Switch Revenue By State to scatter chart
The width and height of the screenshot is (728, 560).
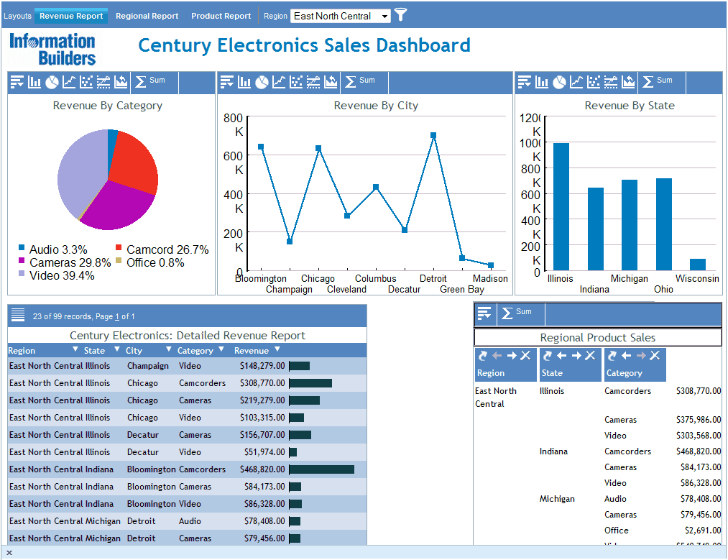594,82
